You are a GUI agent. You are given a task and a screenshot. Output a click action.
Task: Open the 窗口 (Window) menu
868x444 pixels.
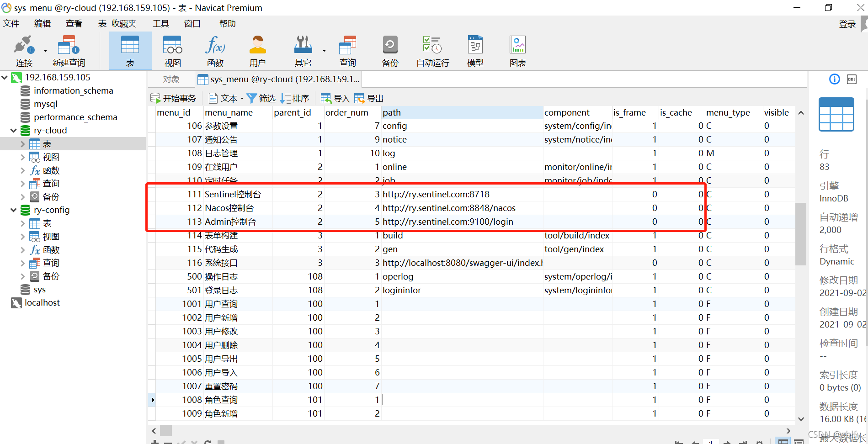point(192,23)
